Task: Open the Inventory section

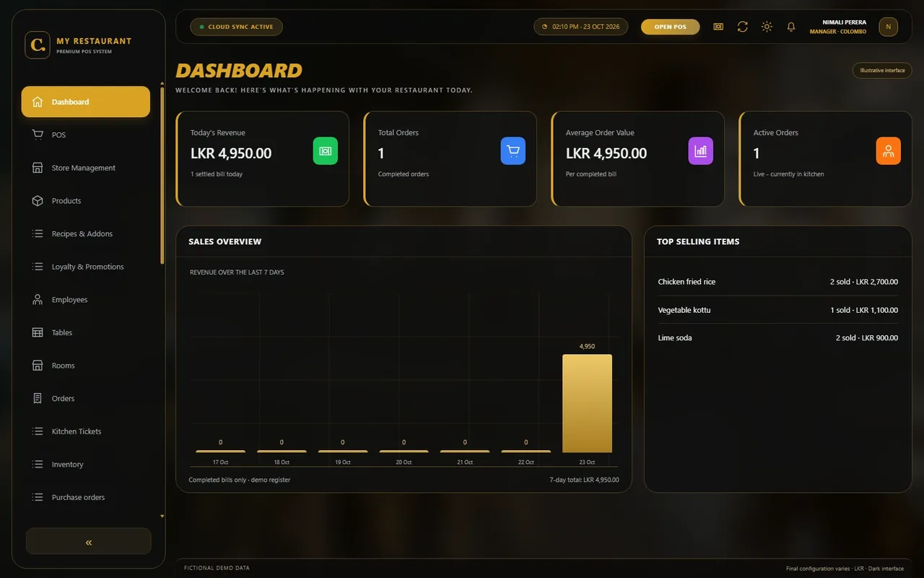Action: [x=86, y=465]
